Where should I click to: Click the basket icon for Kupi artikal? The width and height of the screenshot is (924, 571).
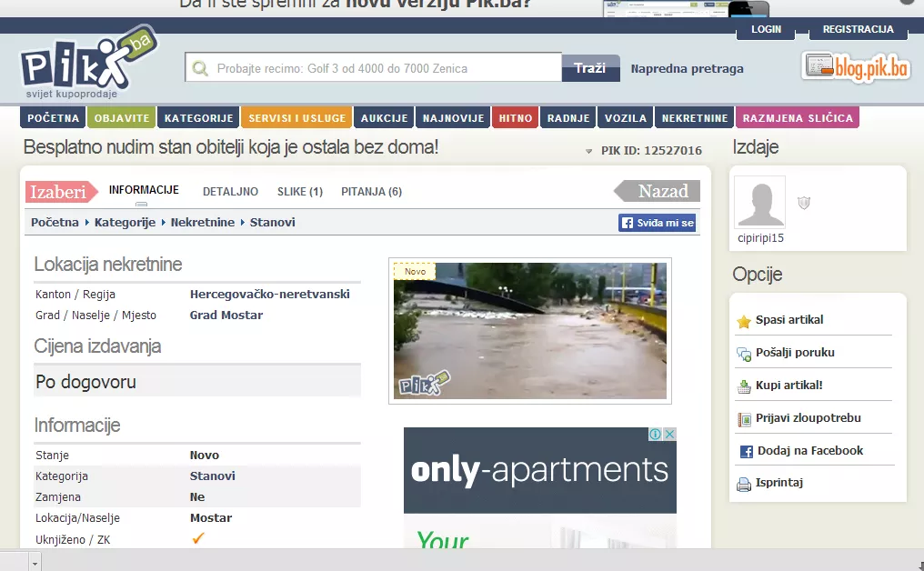coord(744,386)
